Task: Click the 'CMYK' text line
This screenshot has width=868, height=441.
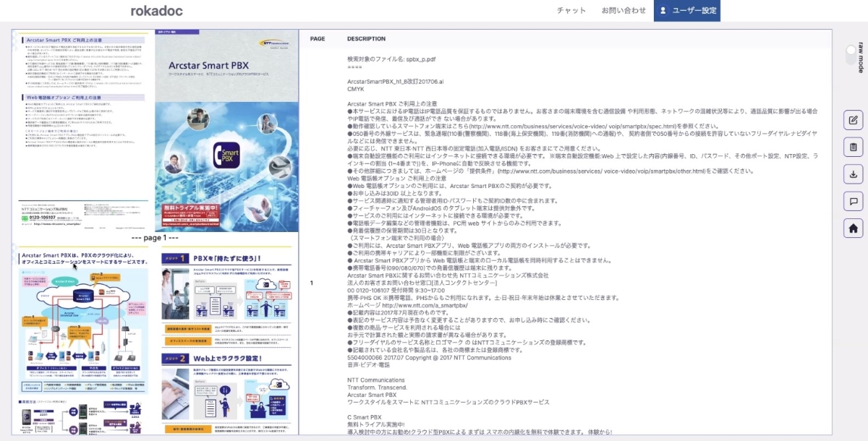Action: (356, 89)
